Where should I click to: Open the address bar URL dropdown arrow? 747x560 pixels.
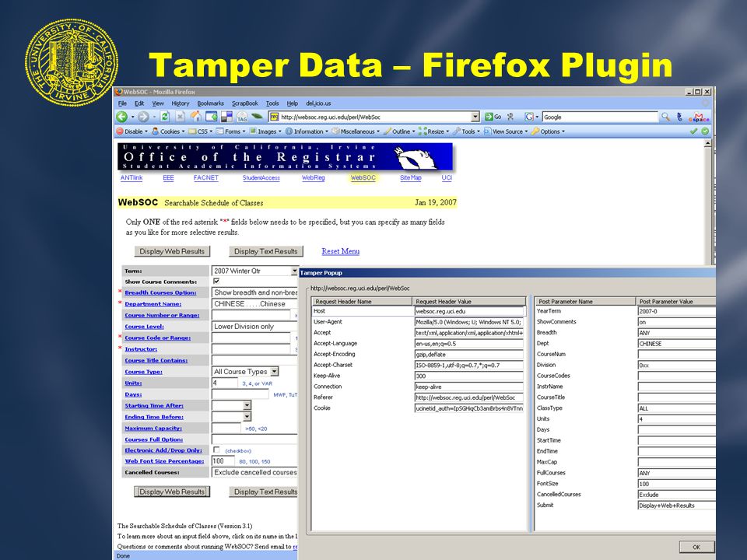pyautogui.click(x=475, y=117)
